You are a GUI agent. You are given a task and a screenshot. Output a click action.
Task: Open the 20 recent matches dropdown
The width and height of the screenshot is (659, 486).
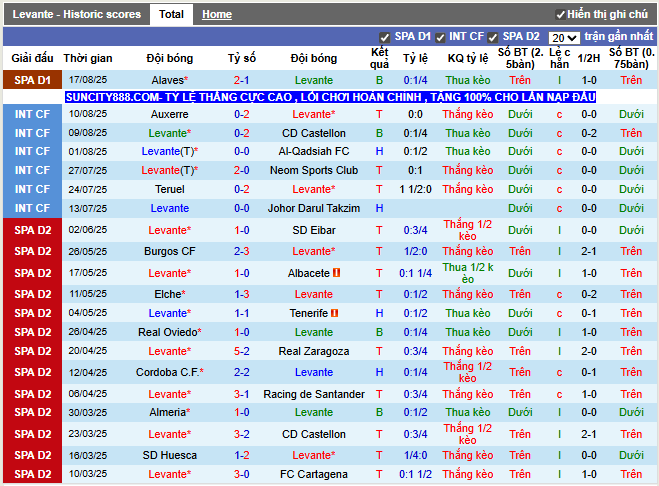point(564,38)
